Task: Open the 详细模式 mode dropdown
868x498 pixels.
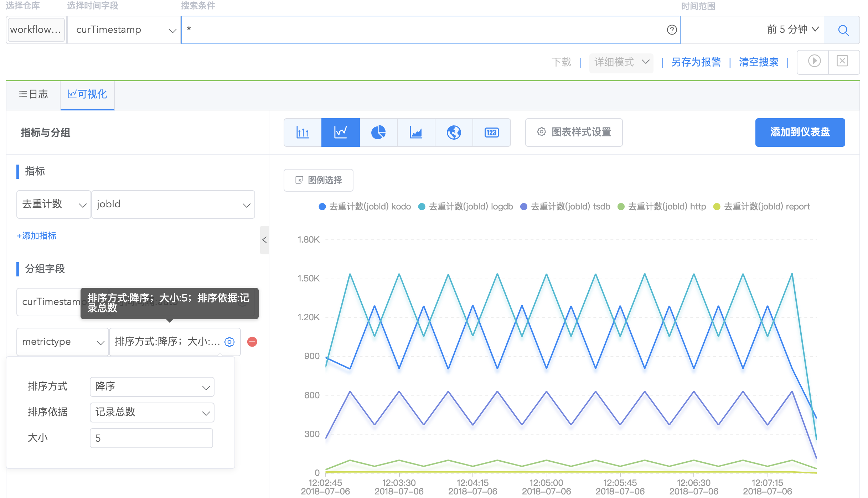Action: 621,63
